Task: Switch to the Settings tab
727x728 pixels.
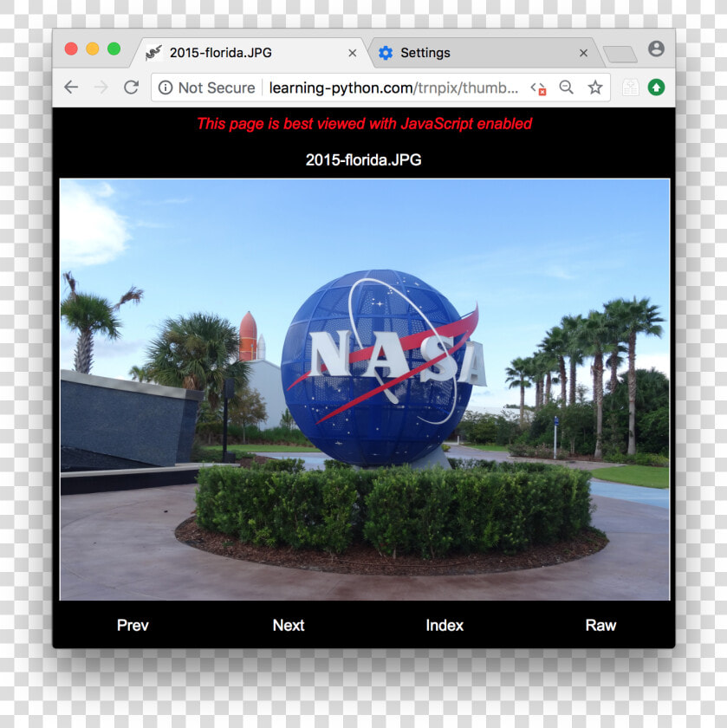Action: click(485, 53)
